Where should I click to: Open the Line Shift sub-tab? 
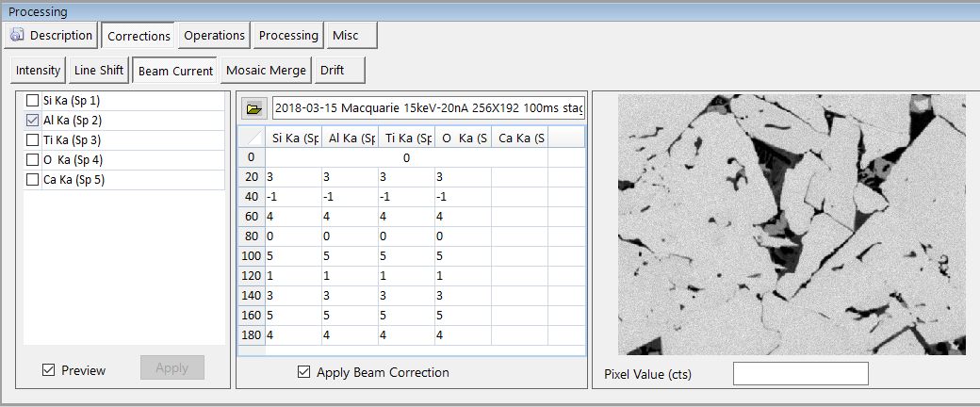pos(99,71)
